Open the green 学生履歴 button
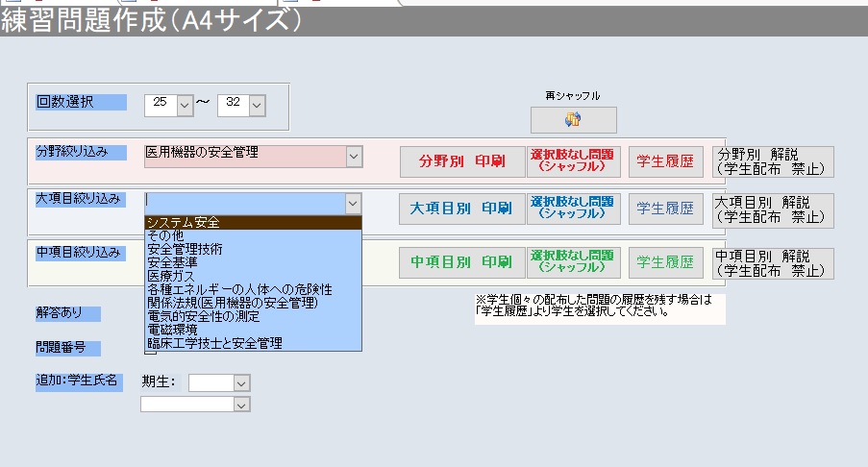Image resolution: width=868 pixels, height=467 pixels. (x=666, y=262)
